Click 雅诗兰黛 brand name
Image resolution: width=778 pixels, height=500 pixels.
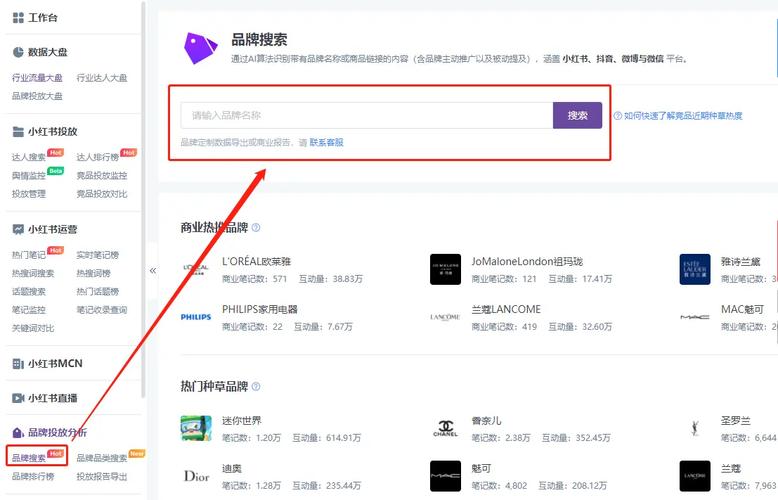tap(740, 261)
